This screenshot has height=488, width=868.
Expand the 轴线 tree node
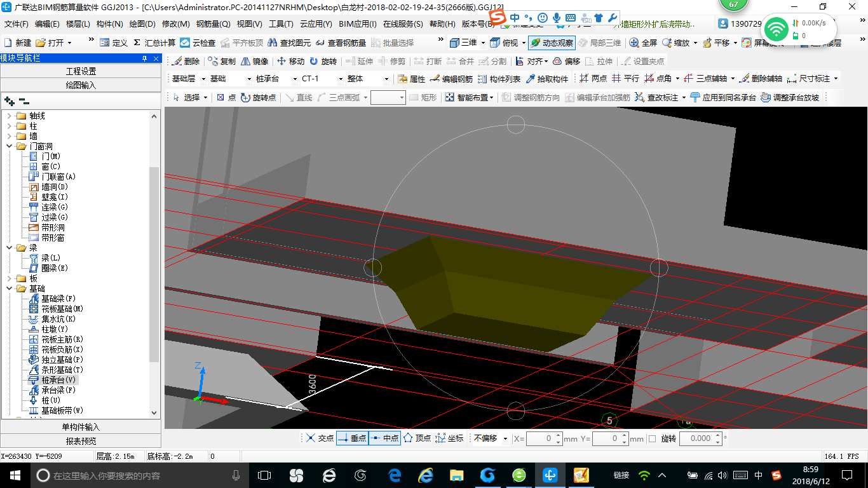pyautogui.click(x=10, y=116)
